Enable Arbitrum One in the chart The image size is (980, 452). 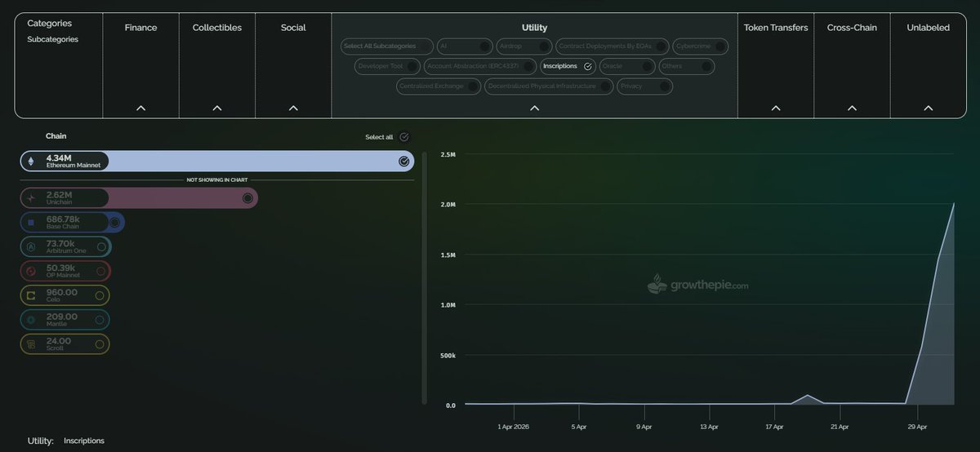click(x=100, y=246)
